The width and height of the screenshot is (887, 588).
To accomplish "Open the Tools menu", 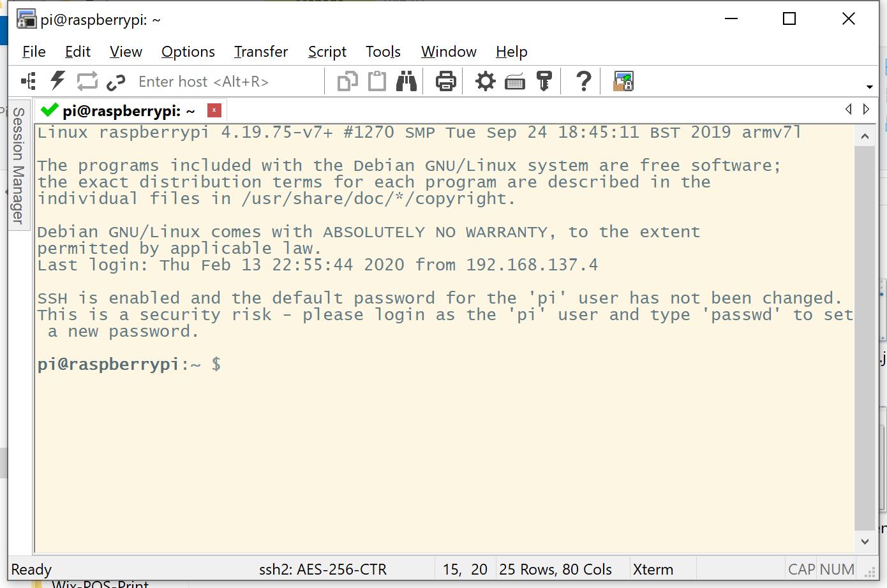I will click(383, 52).
